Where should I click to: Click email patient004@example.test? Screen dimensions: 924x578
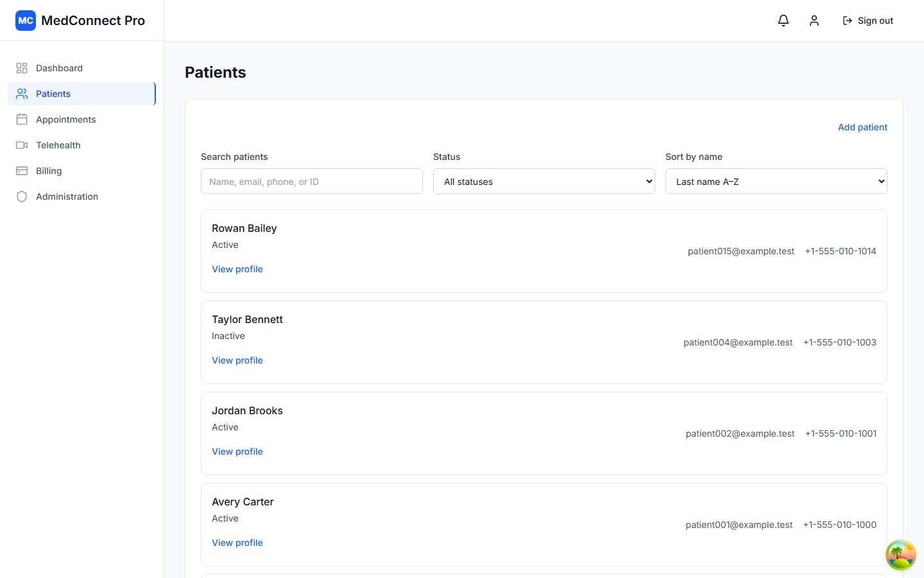pos(738,342)
